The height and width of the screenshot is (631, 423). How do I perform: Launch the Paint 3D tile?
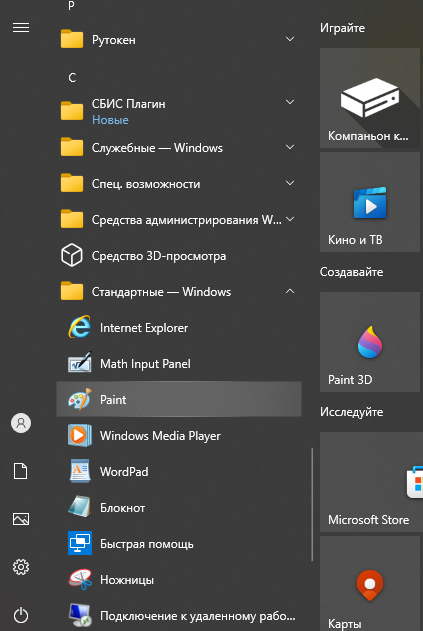(370, 342)
